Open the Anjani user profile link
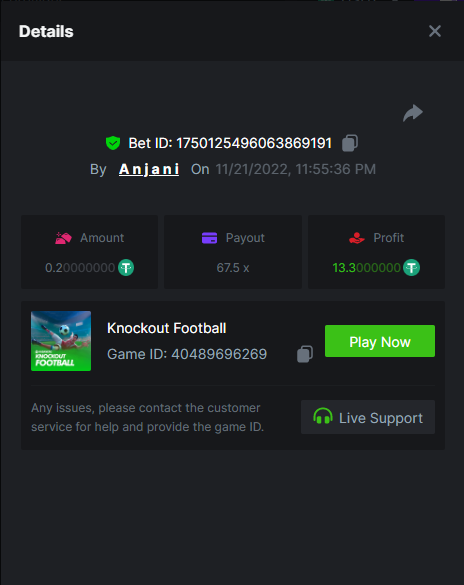This screenshot has height=585, width=464. point(149,169)
